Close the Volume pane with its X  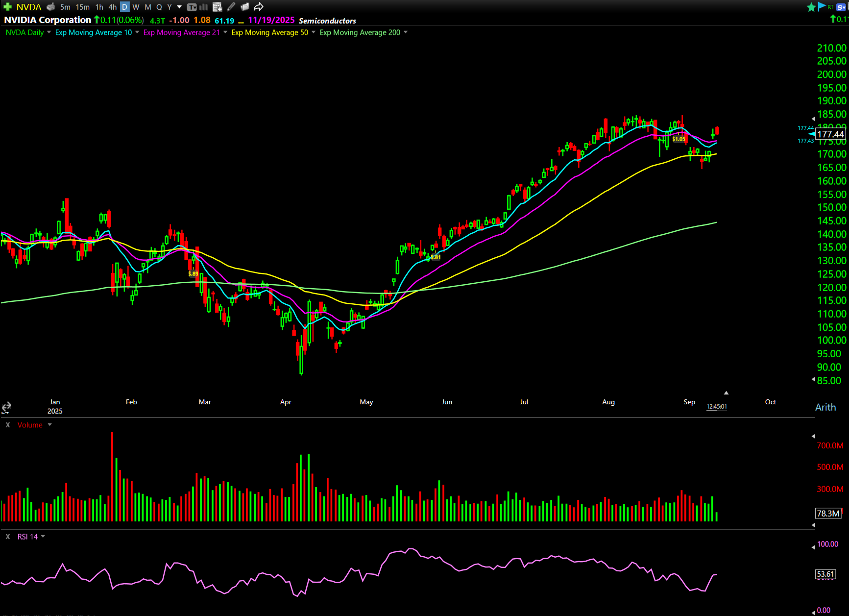(x=8, y=425)
